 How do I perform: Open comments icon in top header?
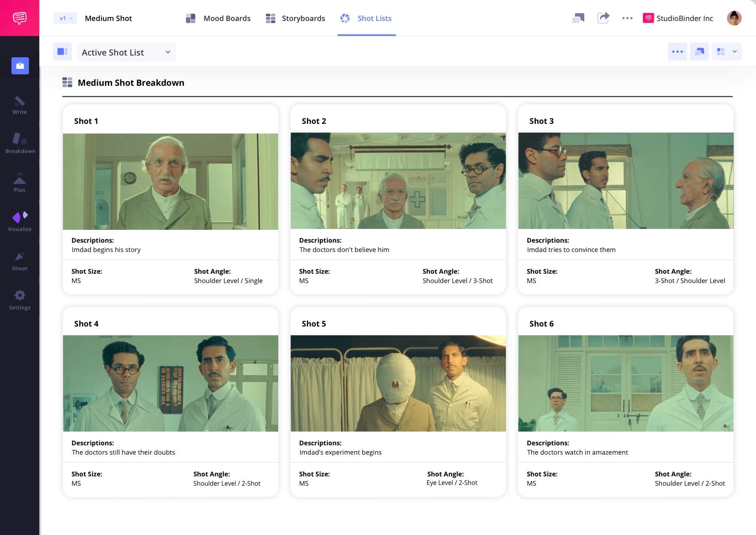click(578, 18)
